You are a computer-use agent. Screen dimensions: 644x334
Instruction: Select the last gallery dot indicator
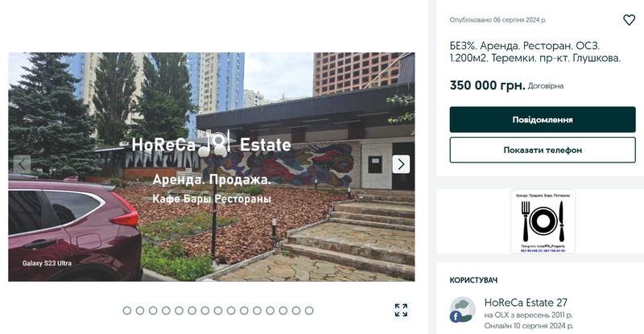click(309, 311)
